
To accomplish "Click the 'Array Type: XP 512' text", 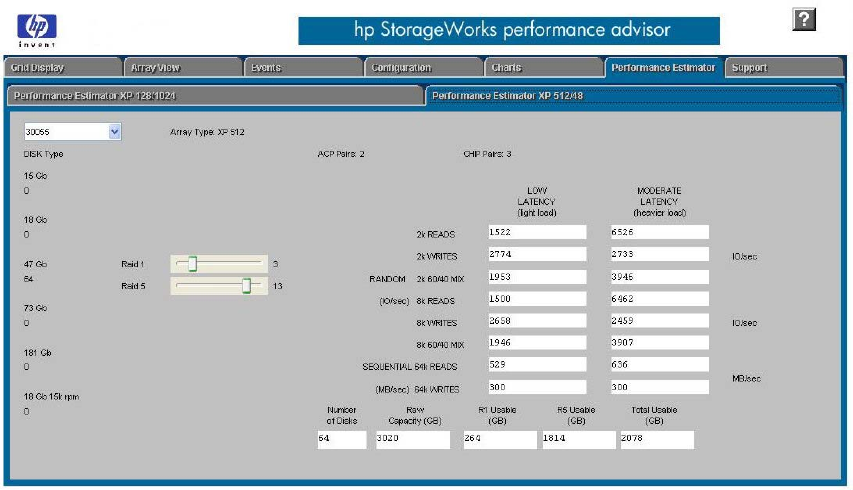I will click(x=207, y=132).
